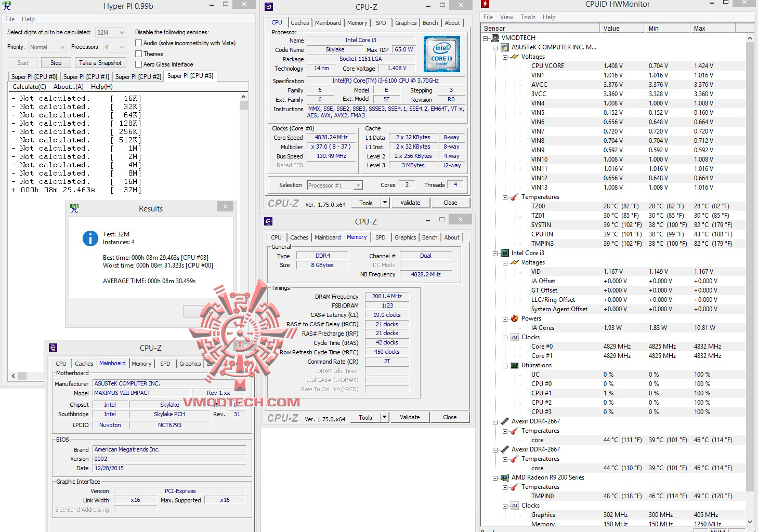Collapse the AMD Radeon R9 200 Series node
Viewport: 758px width, 532px height.
click(x=495, y=477)
